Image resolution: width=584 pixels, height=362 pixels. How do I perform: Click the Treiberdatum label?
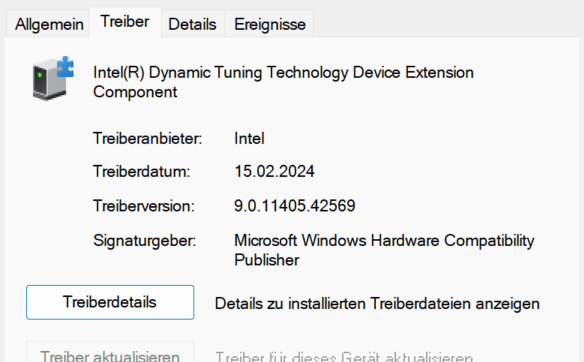(x=142, y=171)
